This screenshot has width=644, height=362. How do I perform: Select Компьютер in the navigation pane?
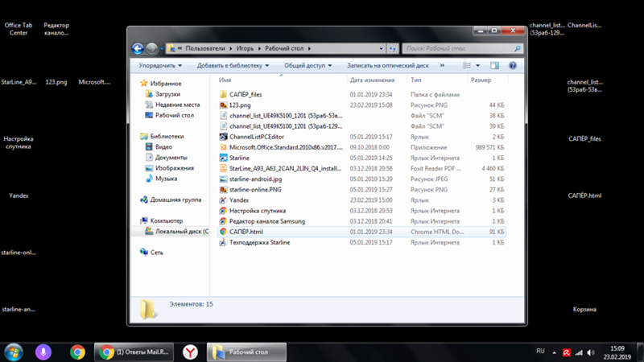pyautogui.click(x=167, y=220)
